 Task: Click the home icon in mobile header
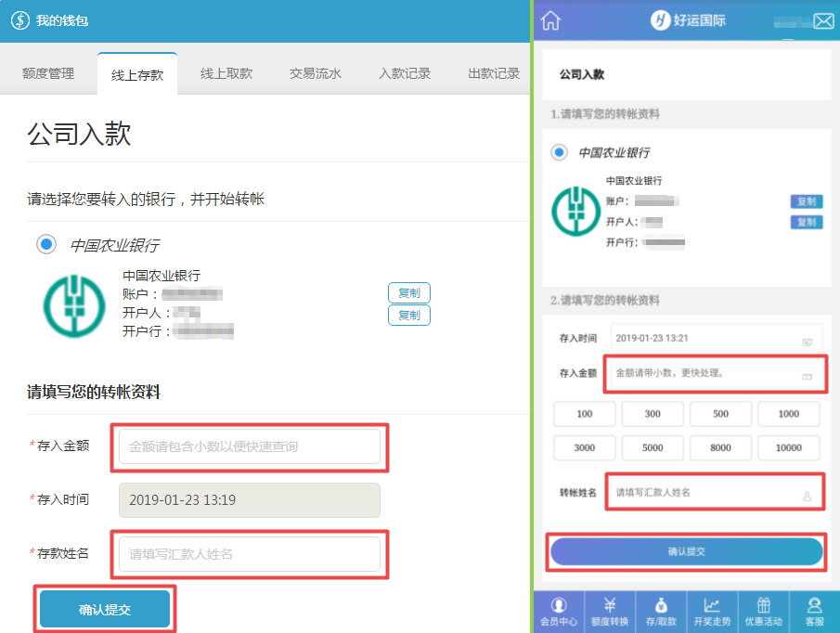pyautogui.click(x=550, y=20)
